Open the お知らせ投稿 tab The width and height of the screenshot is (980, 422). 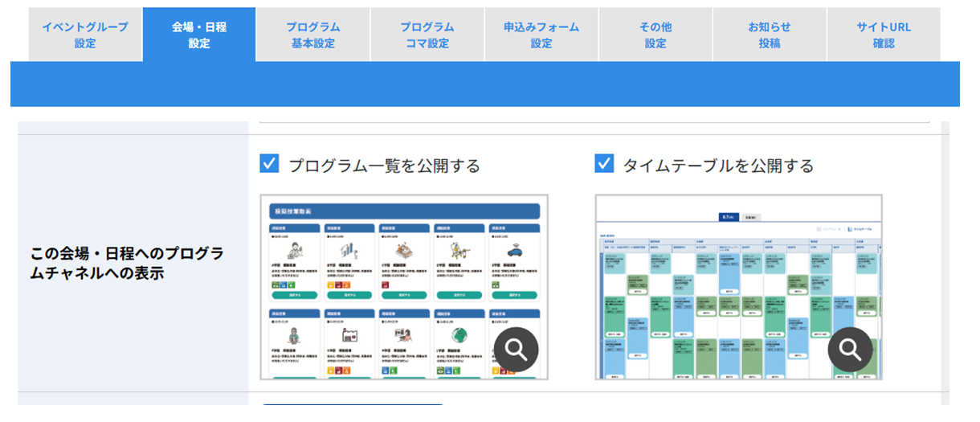(770, 35)
